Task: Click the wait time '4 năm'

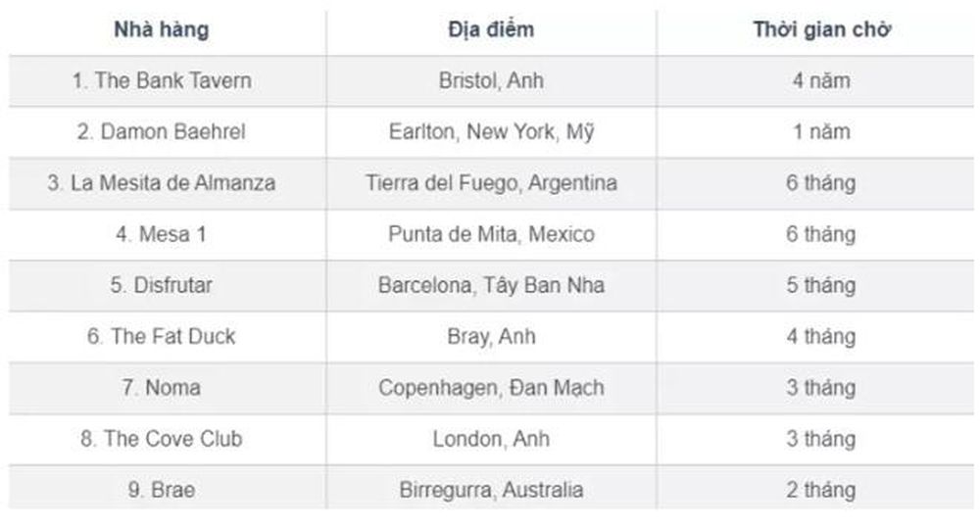Action: point(821,80)
